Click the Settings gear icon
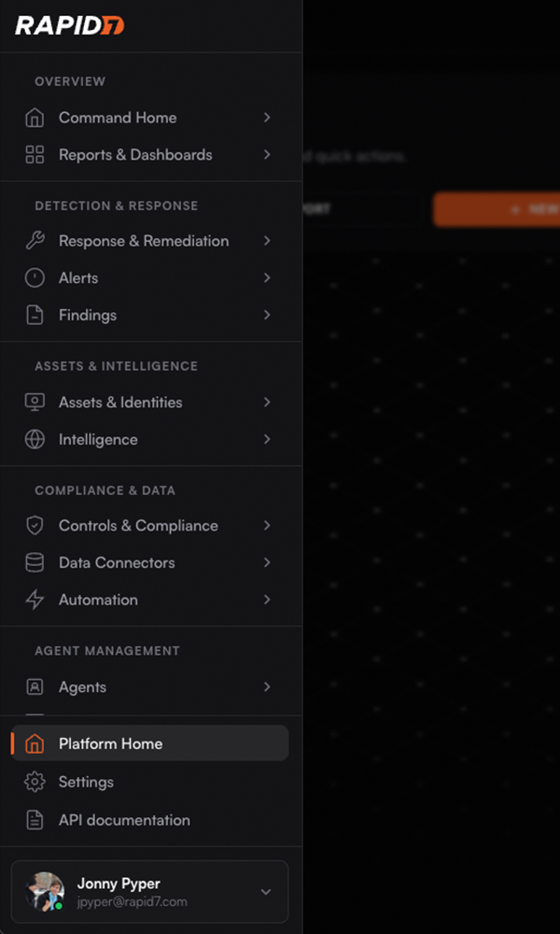The image size is (560, 934). [x=35, y=783]
